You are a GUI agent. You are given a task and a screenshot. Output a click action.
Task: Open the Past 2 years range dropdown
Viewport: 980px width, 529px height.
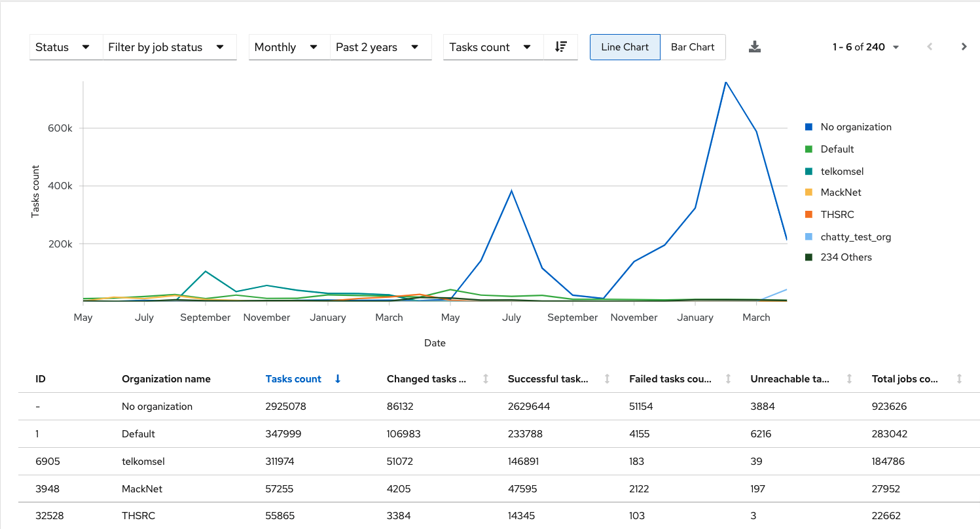(380, 47)
